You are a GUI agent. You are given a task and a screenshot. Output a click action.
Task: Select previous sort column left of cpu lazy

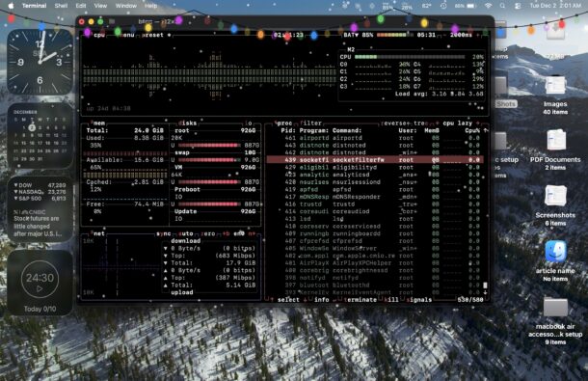pyautogui.click(x=438, y=123)
